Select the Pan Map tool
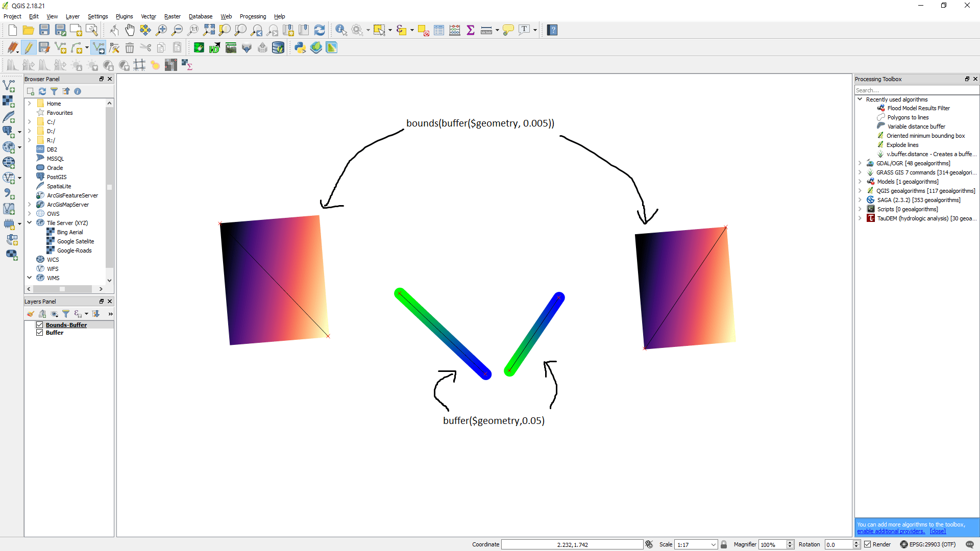980x551 pixels. 130,30
